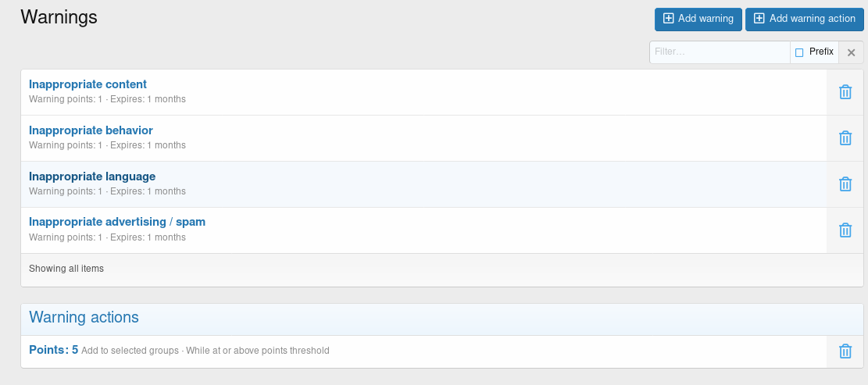Open the Inappropriate language warning
Viewport: 868px width, 385px height.
(x=92, y=176)
